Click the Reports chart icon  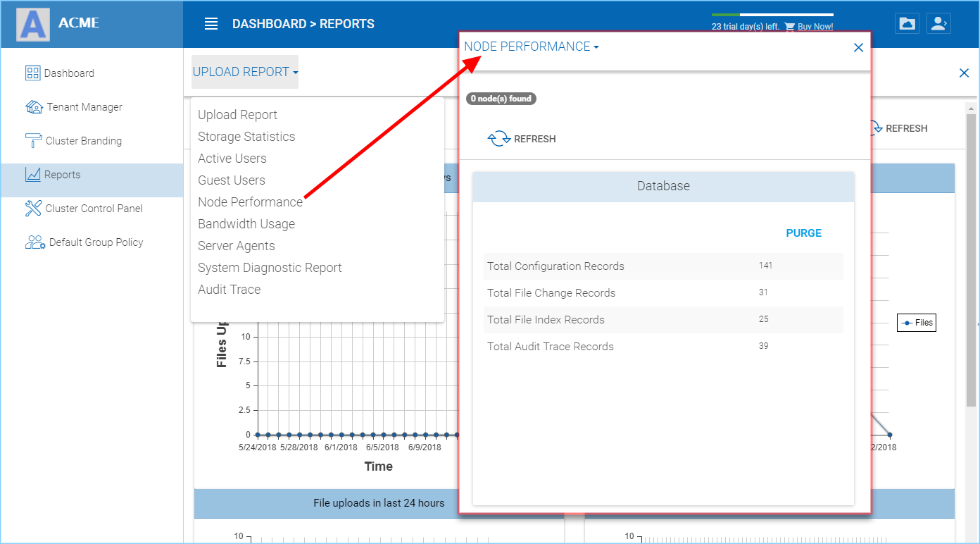33,175
